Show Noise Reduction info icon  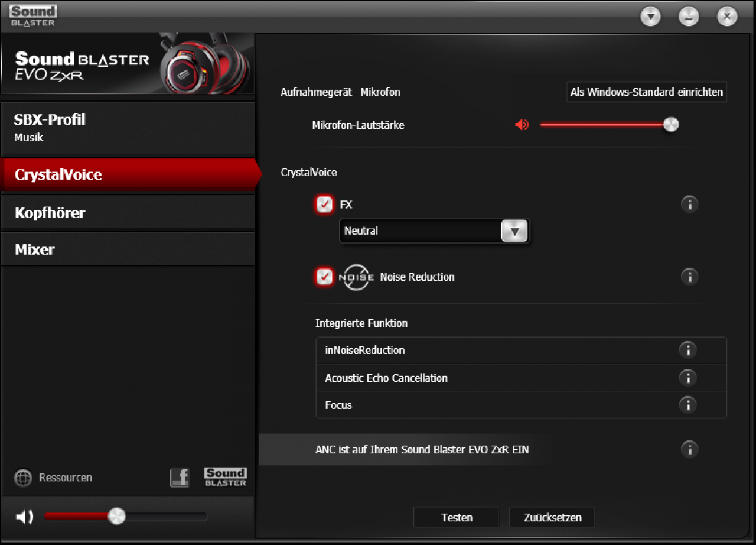[689, 277]
